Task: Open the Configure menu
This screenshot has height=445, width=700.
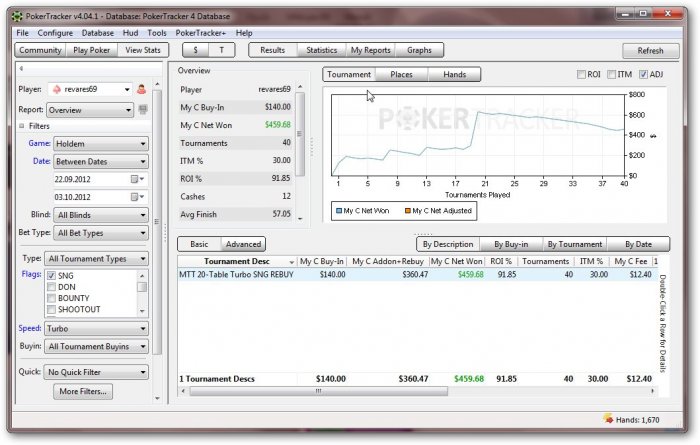Action: [x=55, y=33]
